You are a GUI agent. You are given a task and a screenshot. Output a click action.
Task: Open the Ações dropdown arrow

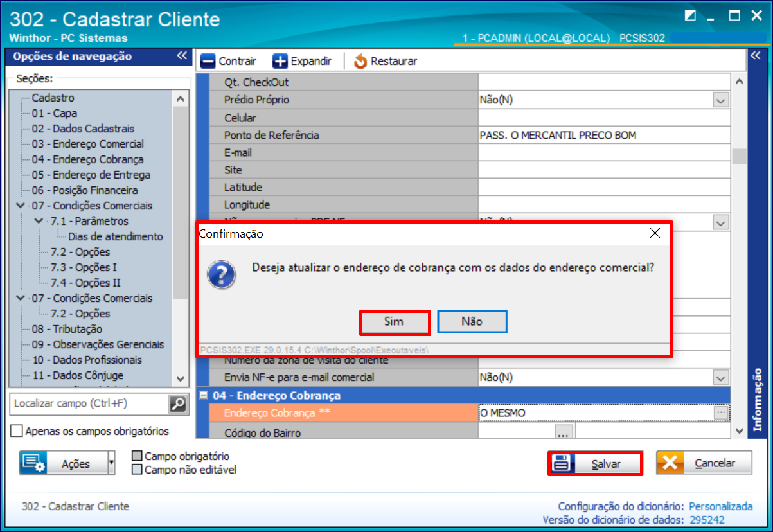(x=112, y=463)
